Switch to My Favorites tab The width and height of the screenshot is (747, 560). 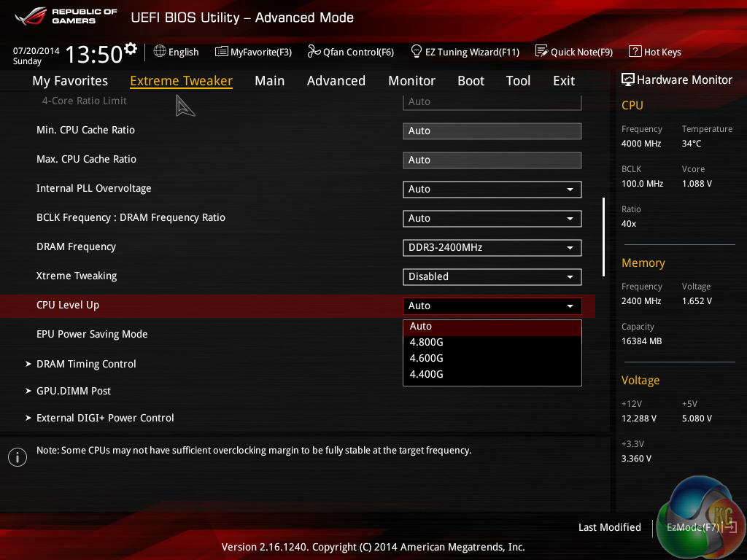click(70, 81)
